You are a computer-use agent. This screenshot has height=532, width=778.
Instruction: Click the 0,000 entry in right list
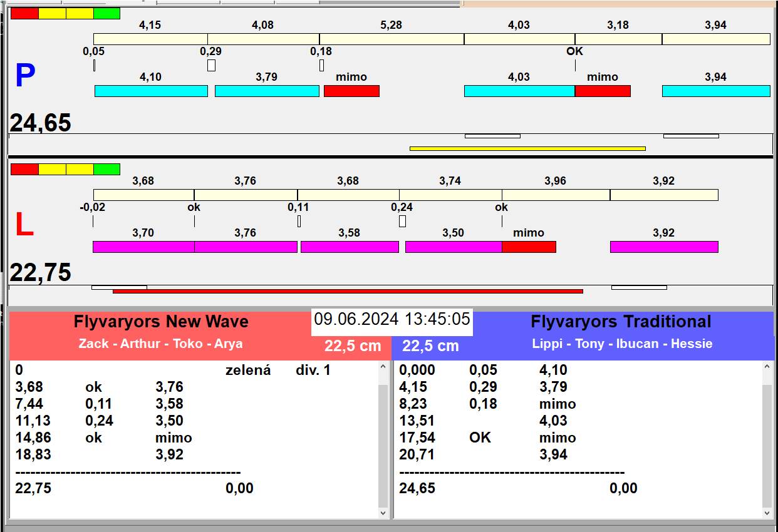(x=417, y=370)
